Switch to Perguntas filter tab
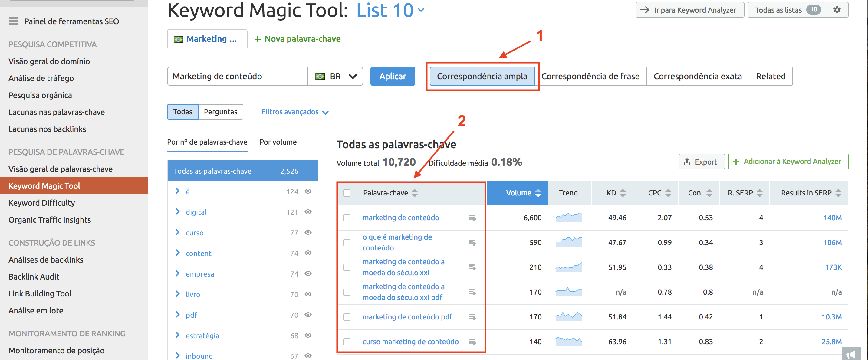Screen dimensions: 868x360 click(x=221, y=112)
